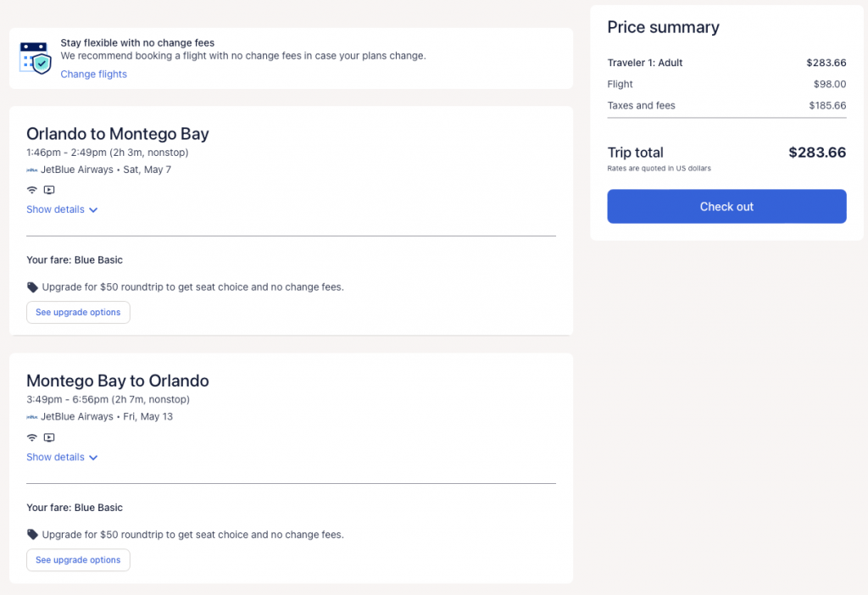This screenshot has height=595, width=868.
Task: Click the JetBlue logo on the Fri, May 13 flight
Action: (32, 417)
